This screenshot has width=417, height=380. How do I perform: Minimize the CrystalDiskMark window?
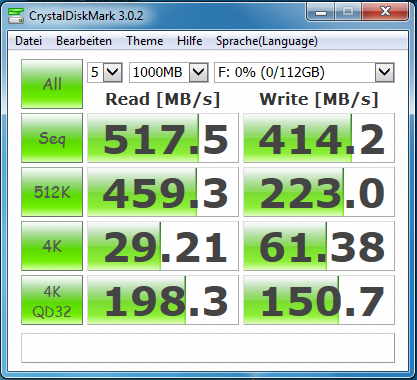click(321, 12)
